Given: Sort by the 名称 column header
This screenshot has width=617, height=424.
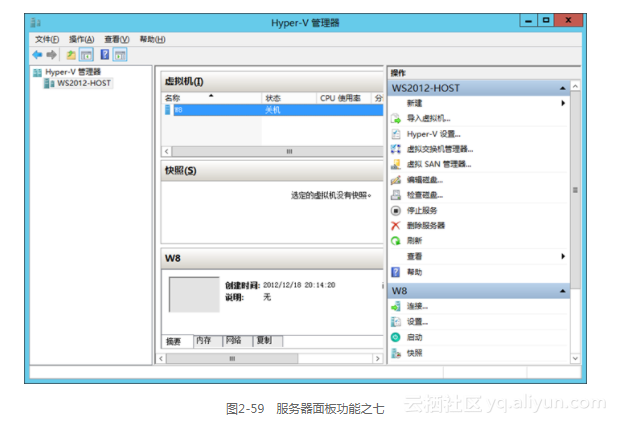Looking at the screenshot, I should (x=212, y=98).
